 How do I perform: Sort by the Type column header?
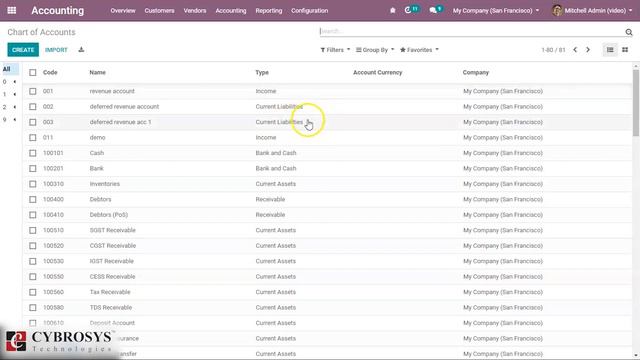pos(262,73)
